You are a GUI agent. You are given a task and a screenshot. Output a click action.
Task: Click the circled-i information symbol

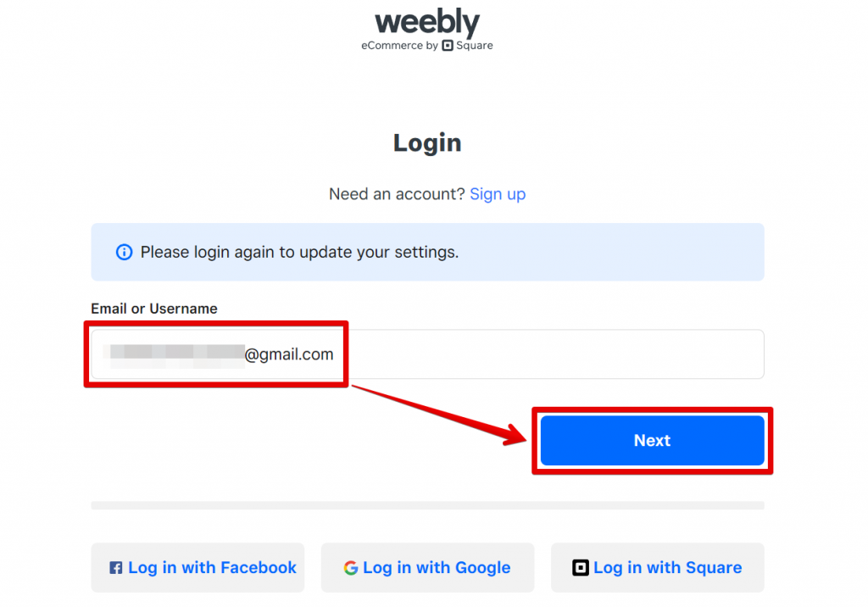[124, 252]
